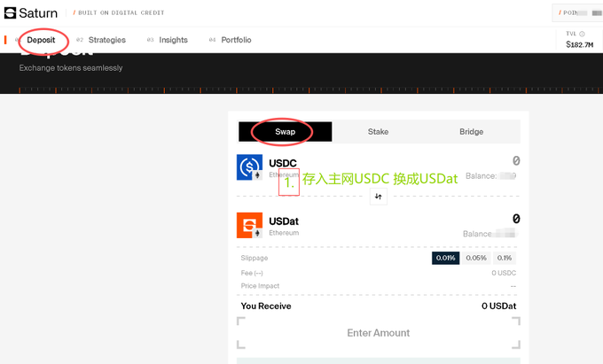Swap token direction with arrows icon
The height and width of the screenshot is (364, 603).
click(379, 197)
